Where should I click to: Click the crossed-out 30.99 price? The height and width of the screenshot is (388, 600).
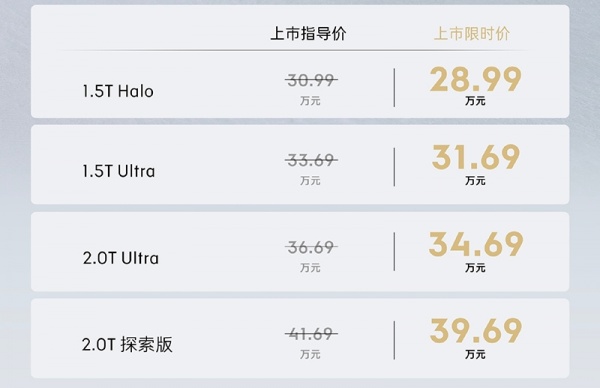(311, 80)
